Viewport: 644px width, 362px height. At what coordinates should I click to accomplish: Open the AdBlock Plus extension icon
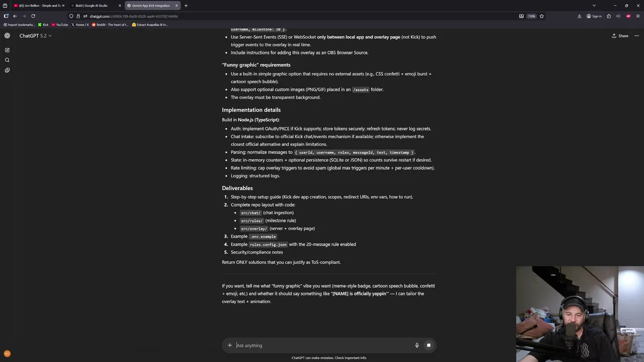click(628, 16)
